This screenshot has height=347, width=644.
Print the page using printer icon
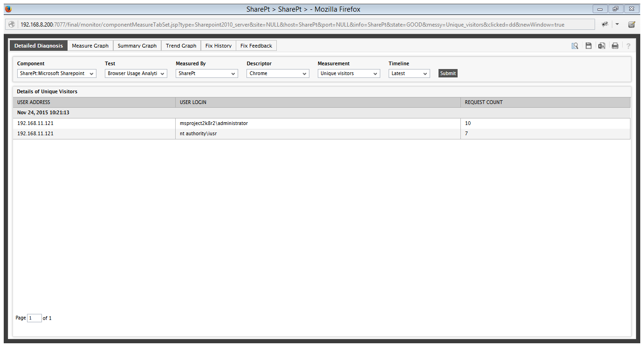tap(615, 46)
